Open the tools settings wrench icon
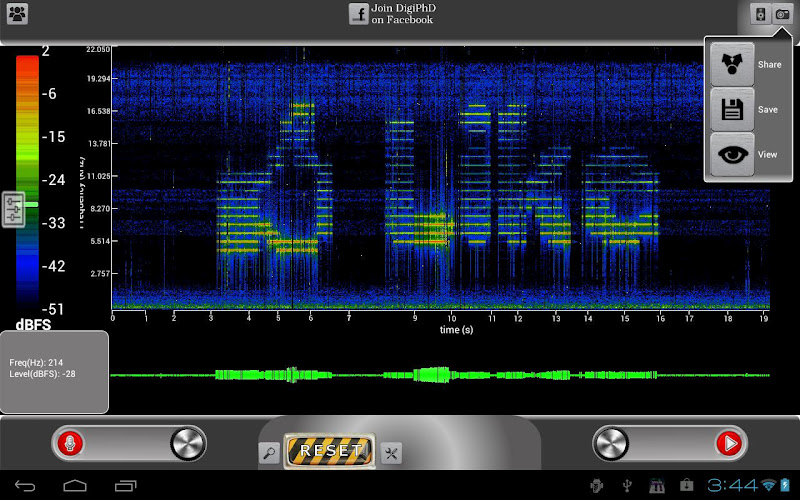This screenshot has width=800, height=500. tap(391, 453)
